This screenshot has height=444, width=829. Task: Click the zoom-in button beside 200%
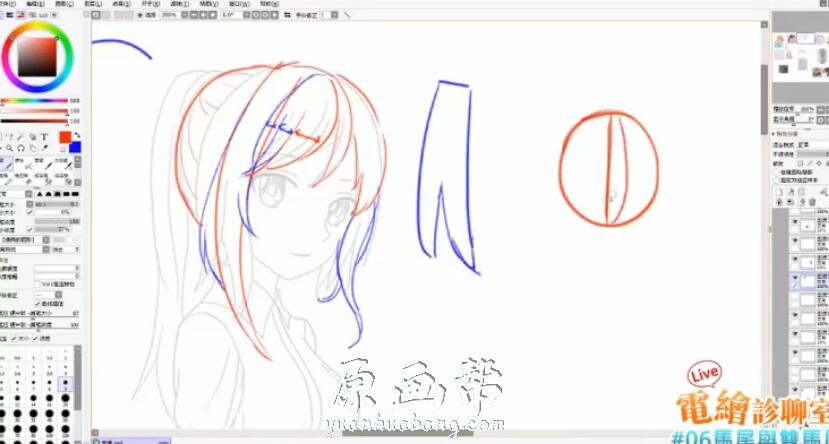click(x=202, y=15)
